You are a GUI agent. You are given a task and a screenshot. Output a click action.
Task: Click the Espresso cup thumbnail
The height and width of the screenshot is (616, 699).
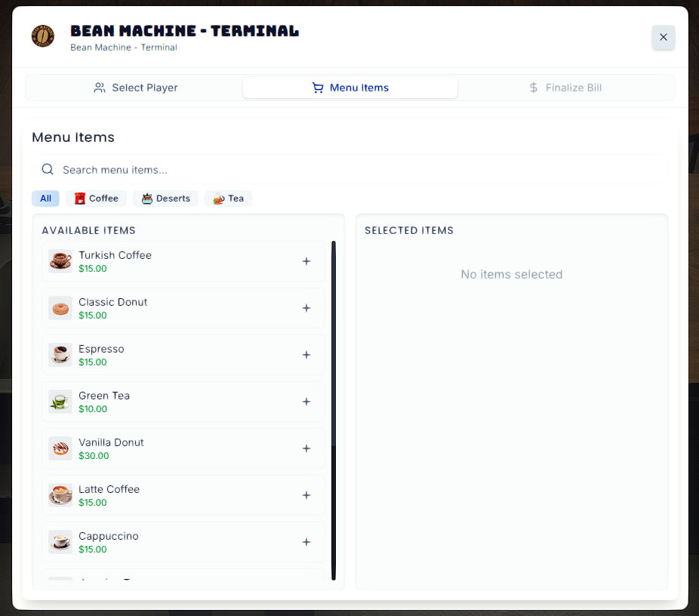click(x=60, y=355)
